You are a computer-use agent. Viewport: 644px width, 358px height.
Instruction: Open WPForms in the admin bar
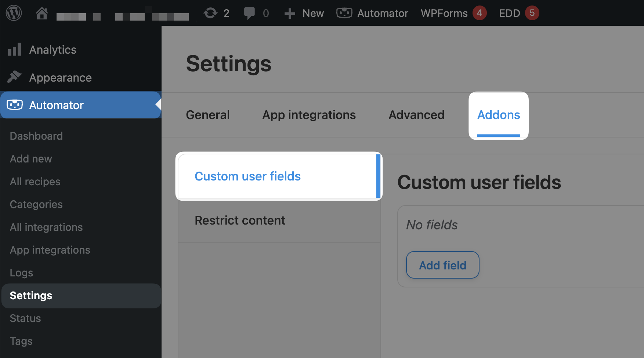pos(444,13)
